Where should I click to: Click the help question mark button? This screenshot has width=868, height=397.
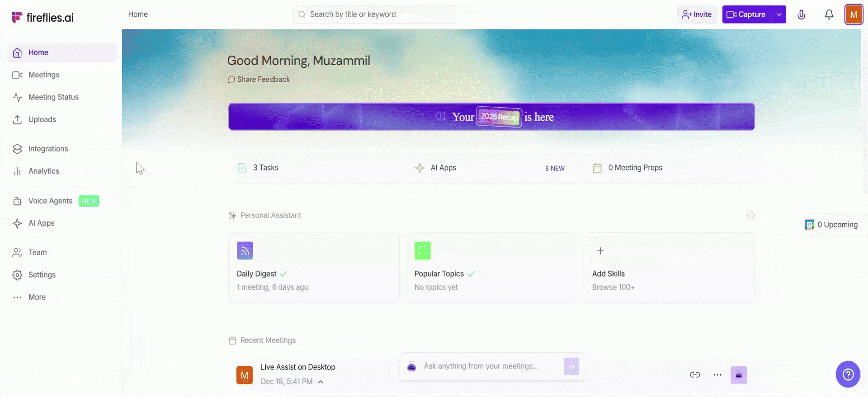(848, 374)
